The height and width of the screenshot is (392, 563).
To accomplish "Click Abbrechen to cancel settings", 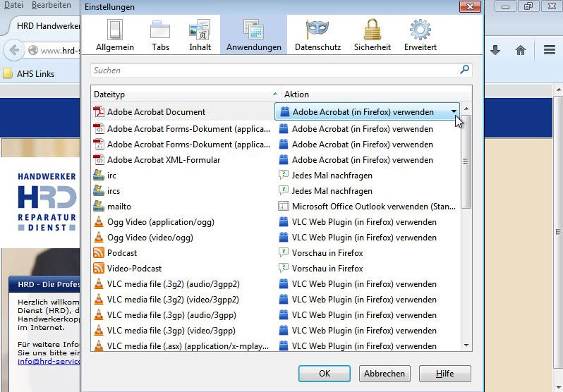I will point(385,374).
